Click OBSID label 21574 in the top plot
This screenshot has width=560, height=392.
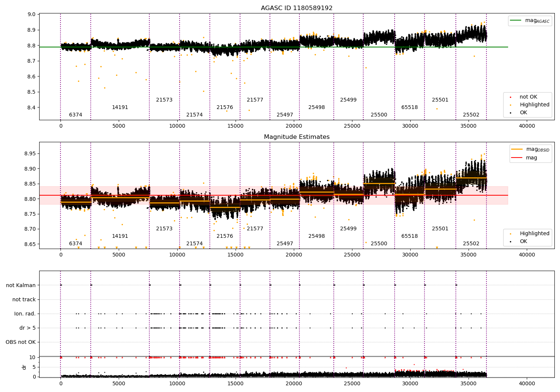[x=195, y=115]
